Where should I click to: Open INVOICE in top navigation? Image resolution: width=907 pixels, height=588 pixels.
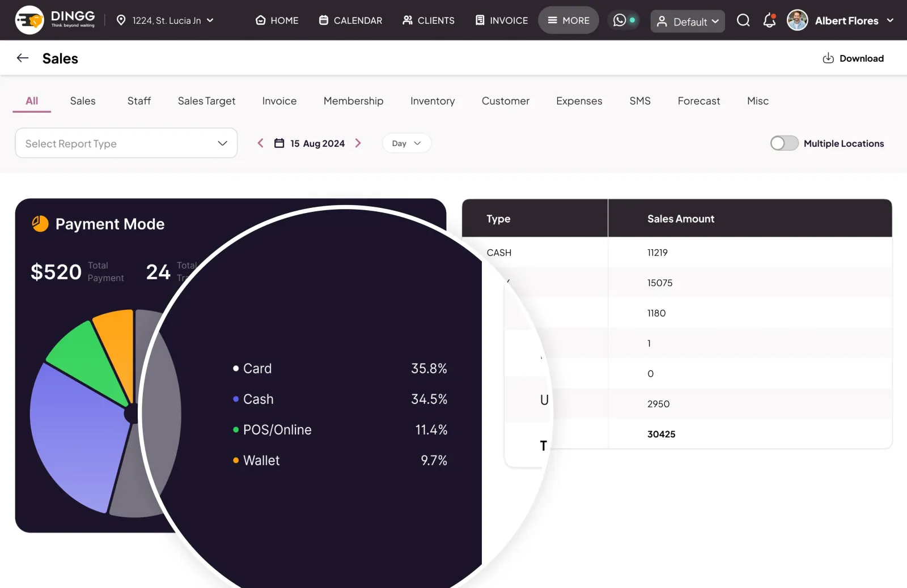click(501, 20)
